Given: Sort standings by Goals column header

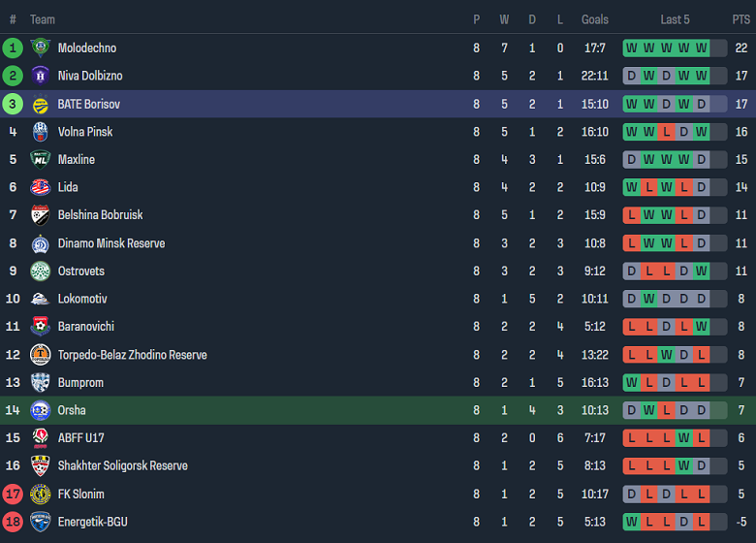Looking at the screenshot, I should [595, 19].
